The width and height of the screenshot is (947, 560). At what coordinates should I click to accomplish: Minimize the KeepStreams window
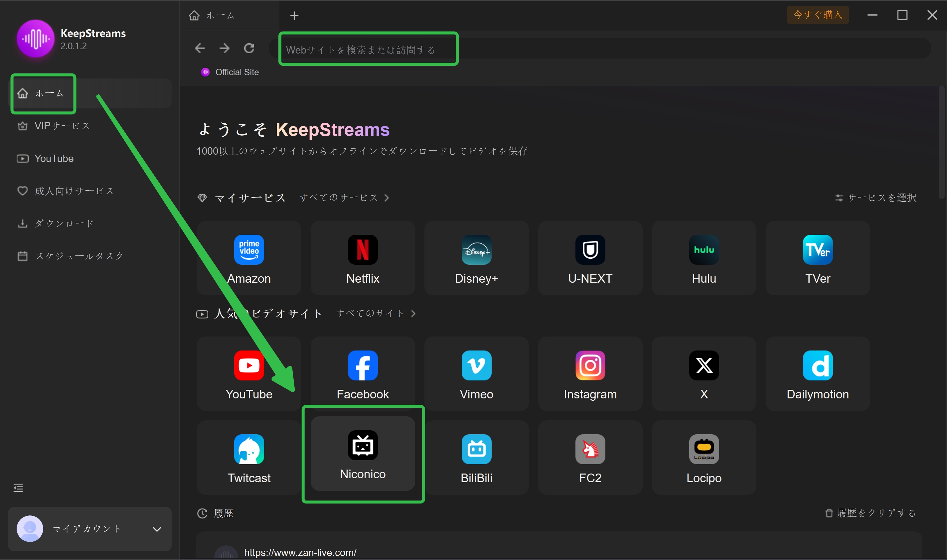[x=872, y=15]
